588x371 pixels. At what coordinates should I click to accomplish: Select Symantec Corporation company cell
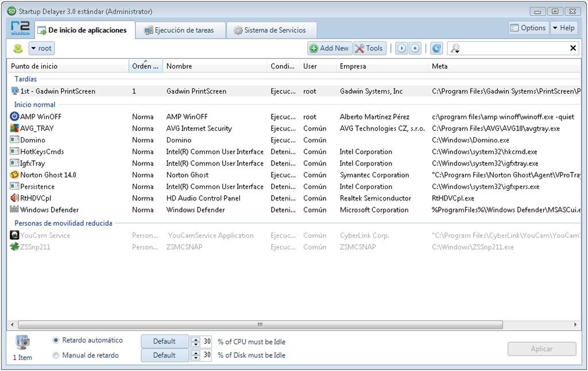374,175
